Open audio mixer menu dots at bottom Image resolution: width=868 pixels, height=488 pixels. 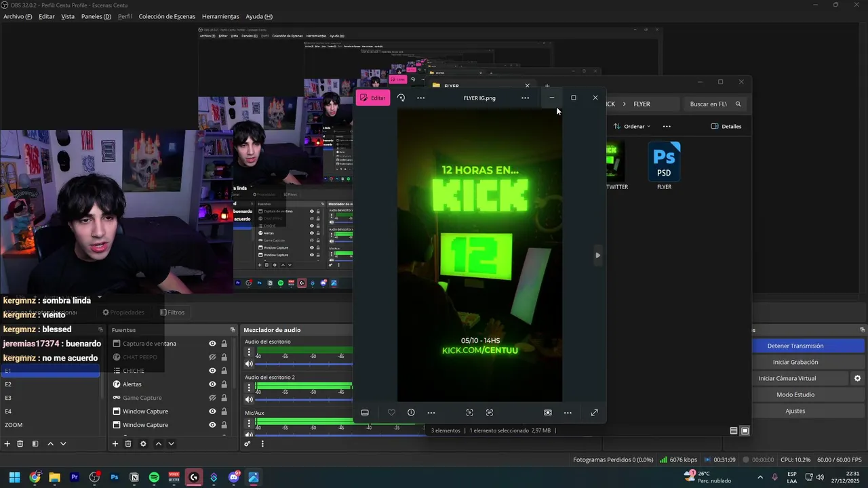(x=262, y=444)
